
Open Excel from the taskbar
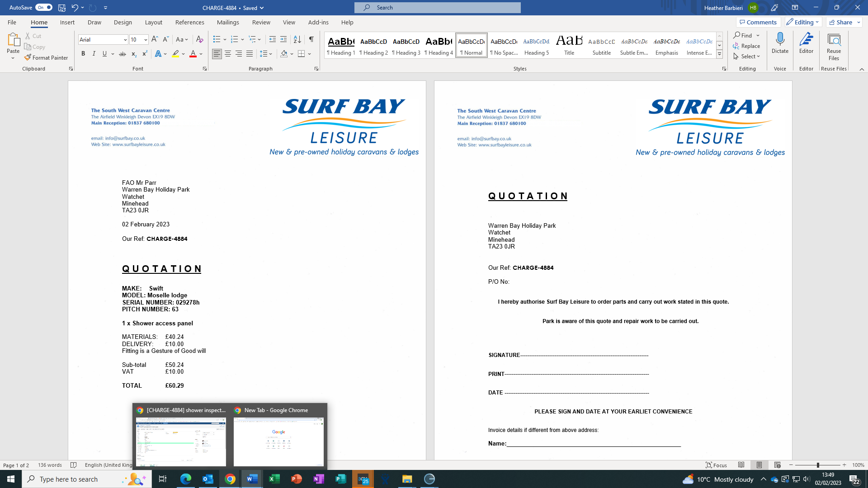274,479
